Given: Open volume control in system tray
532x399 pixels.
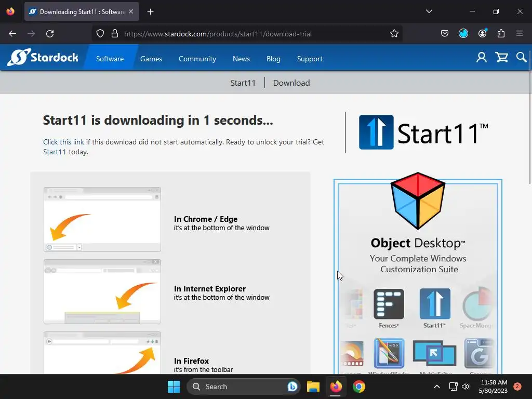Looking at the screenshot, I should coord(465,387).
